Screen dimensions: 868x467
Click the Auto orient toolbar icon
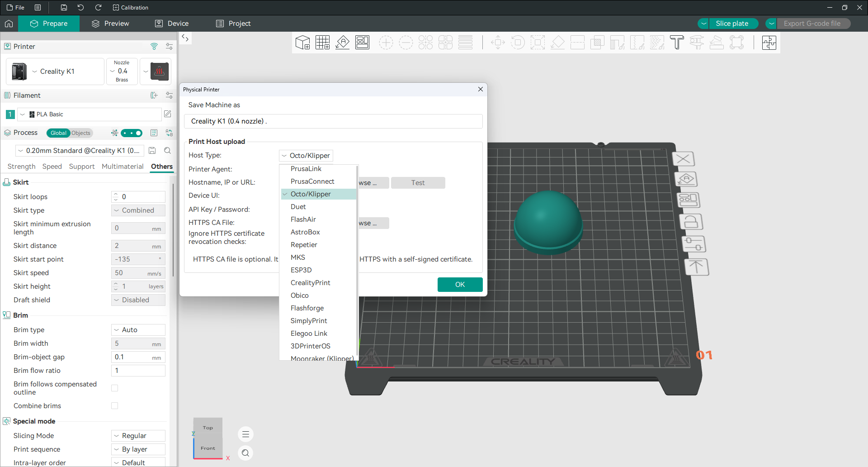343,43
